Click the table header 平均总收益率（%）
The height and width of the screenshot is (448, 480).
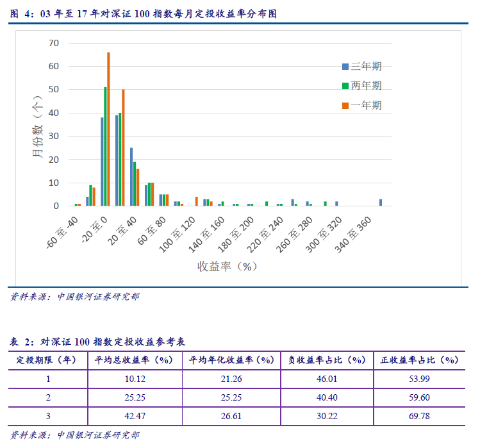[x=134, y=360]
